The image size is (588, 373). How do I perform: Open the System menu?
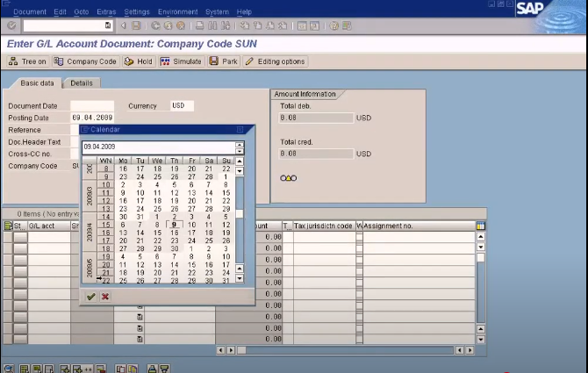click(x=217, y=12)
